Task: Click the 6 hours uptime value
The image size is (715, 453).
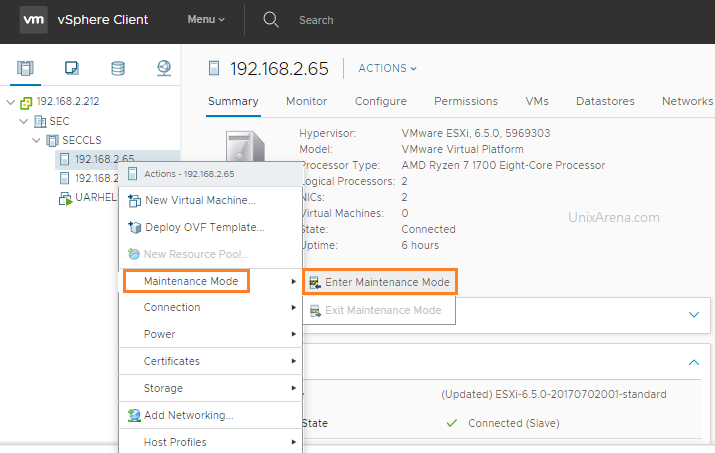Action: (420, 245)
